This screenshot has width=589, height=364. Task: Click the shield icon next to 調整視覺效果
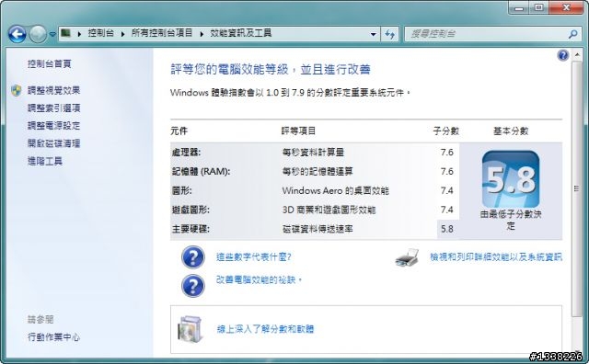(x=17, y=90)
